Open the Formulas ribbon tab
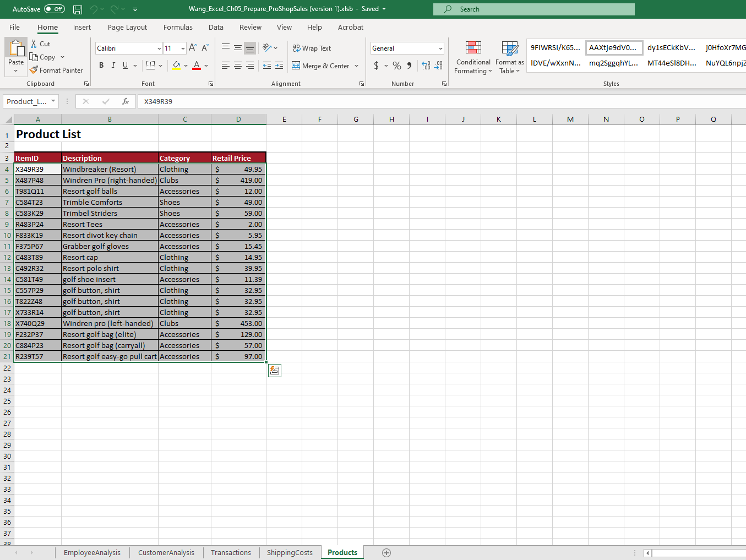 coord(178,28)
